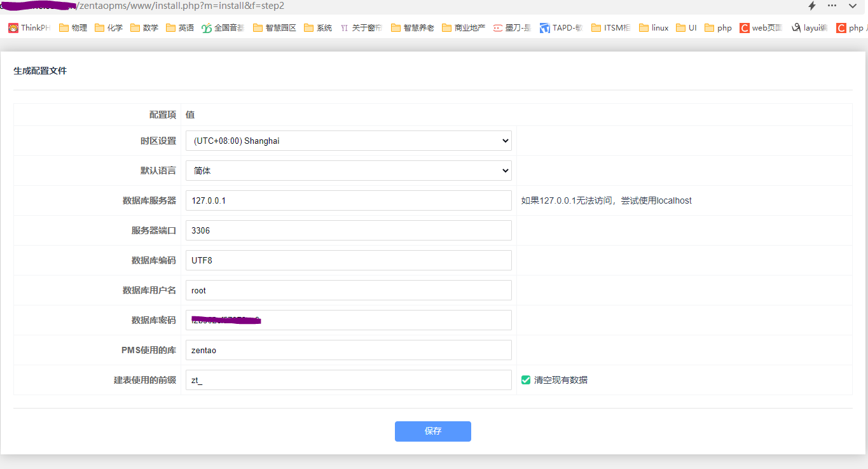Open the ThinkPHP bookmark
The width and height of the screenshot is (868, 469).
coord(29,28)
